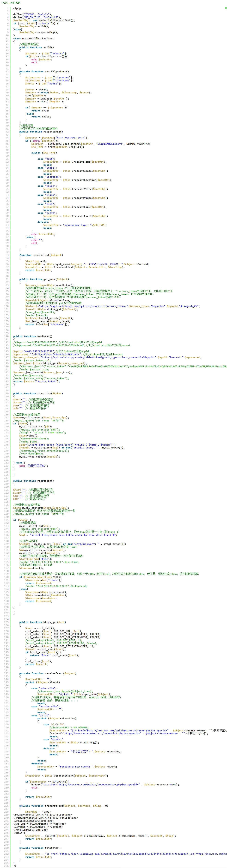Screen dimensions: 227x868
Task: Click the $wechatObj = new wechatCallbackapiTest() line
Action: (44, 21)
